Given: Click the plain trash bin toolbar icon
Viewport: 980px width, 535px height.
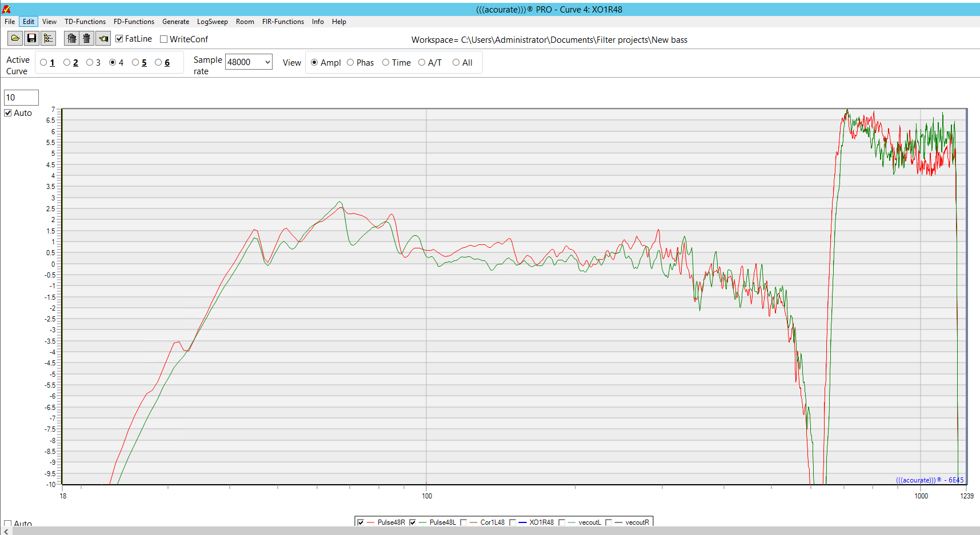Looking at the screenshot, I should coord(87,39).
